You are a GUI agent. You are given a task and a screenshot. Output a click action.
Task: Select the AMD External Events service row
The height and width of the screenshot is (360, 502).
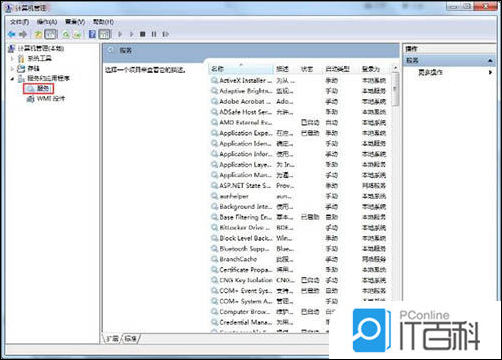(299, 122)
